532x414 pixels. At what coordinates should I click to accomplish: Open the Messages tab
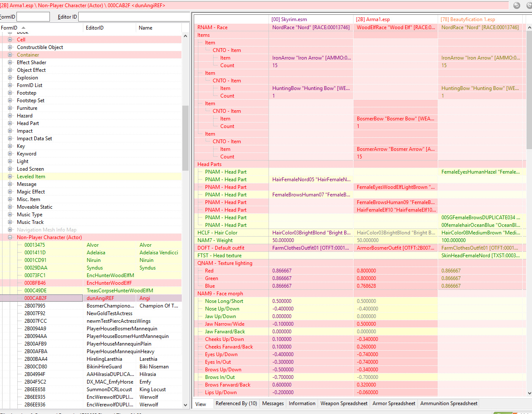tap(273, 403)
